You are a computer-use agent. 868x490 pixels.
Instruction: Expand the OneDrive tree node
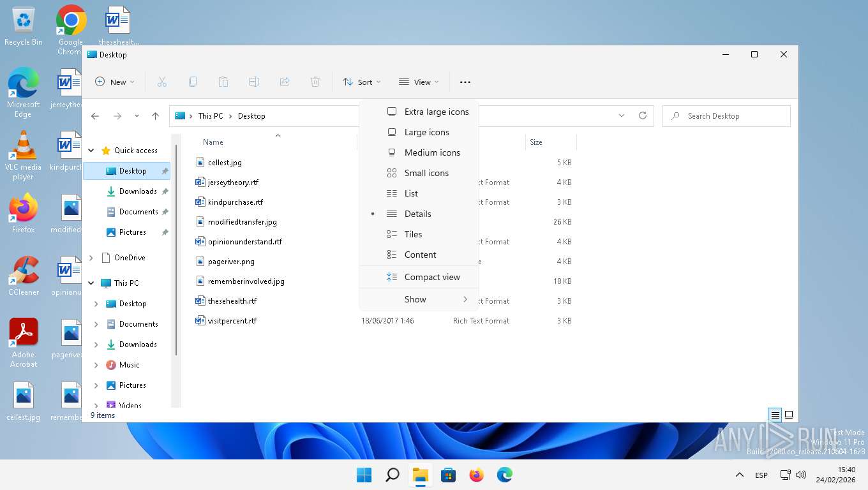(x=91, y=258)
